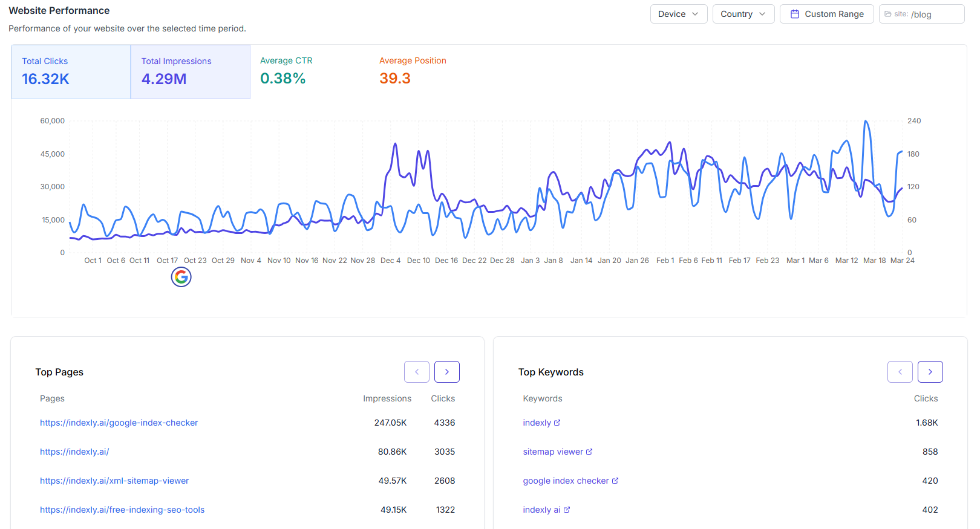Open the Custom Range date picker

tap(826, 14)
